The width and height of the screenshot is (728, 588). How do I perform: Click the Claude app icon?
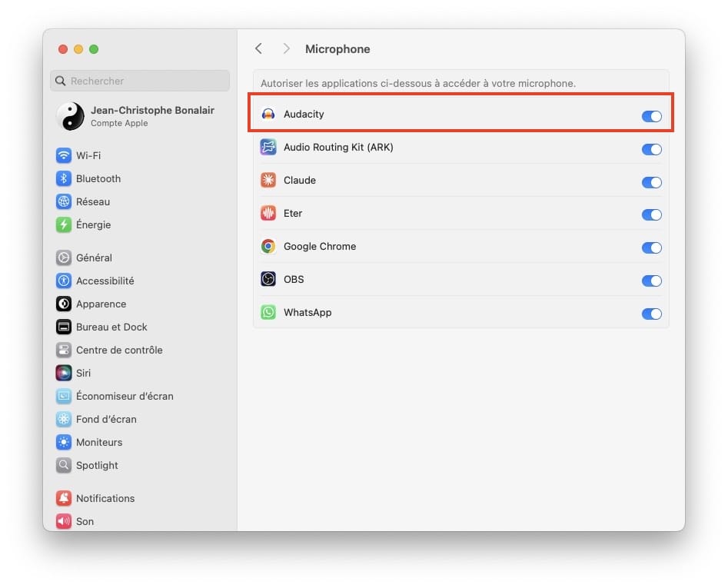point(268,180)
